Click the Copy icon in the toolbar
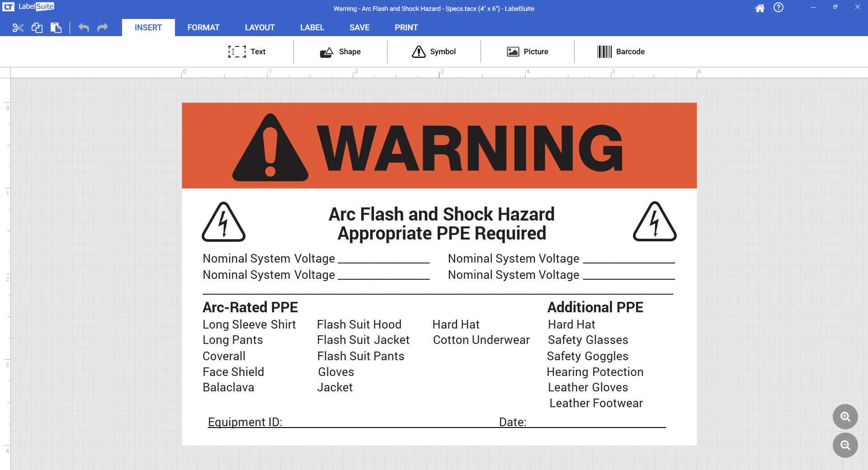 [37, 28]
